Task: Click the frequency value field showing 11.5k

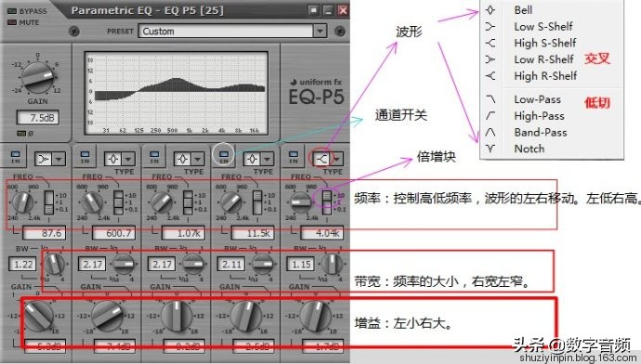Action: [x=253, y=233]
